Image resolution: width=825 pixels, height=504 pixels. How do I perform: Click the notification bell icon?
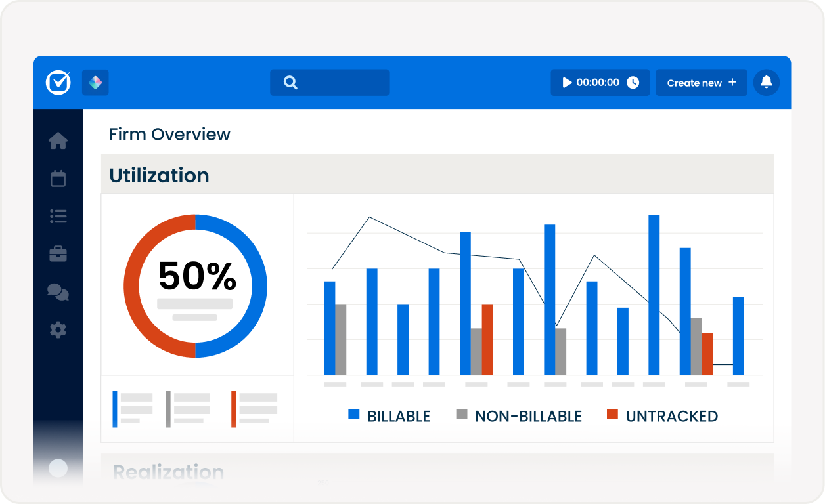click(x=766, y=82)
